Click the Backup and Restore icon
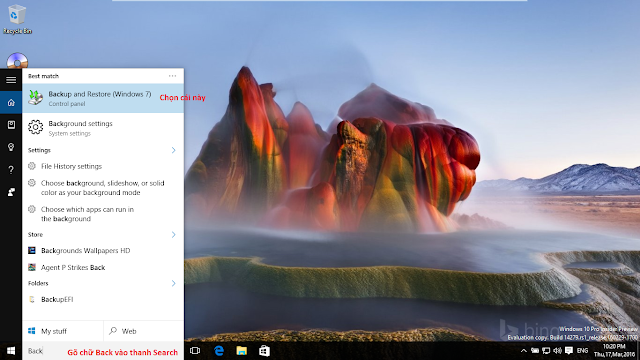 (36, 98)
